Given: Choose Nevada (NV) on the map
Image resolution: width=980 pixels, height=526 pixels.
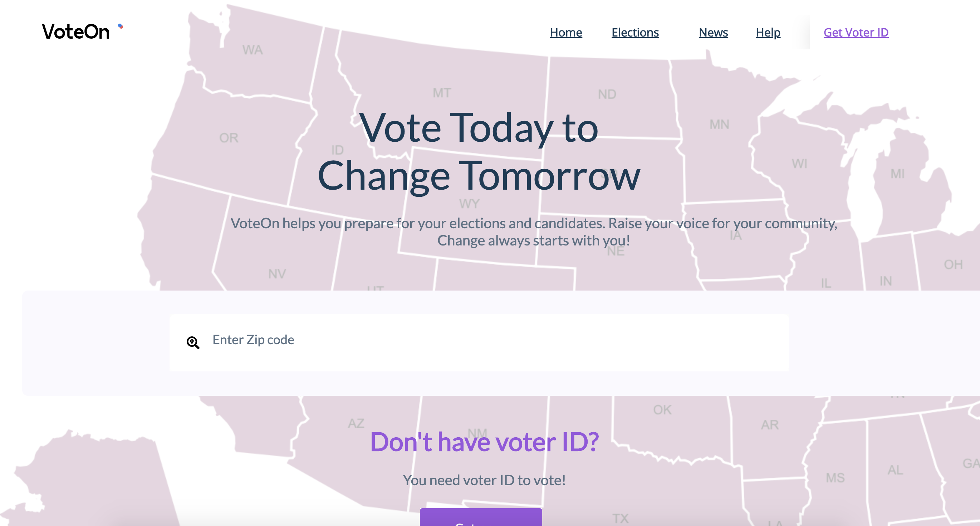Looking at the screenshot, I should click(x=276, y=274).
